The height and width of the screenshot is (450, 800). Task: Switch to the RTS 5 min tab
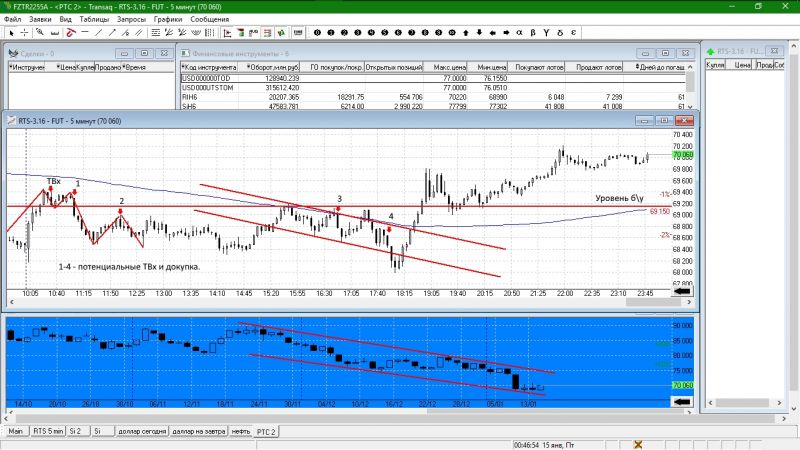point(47,431)
